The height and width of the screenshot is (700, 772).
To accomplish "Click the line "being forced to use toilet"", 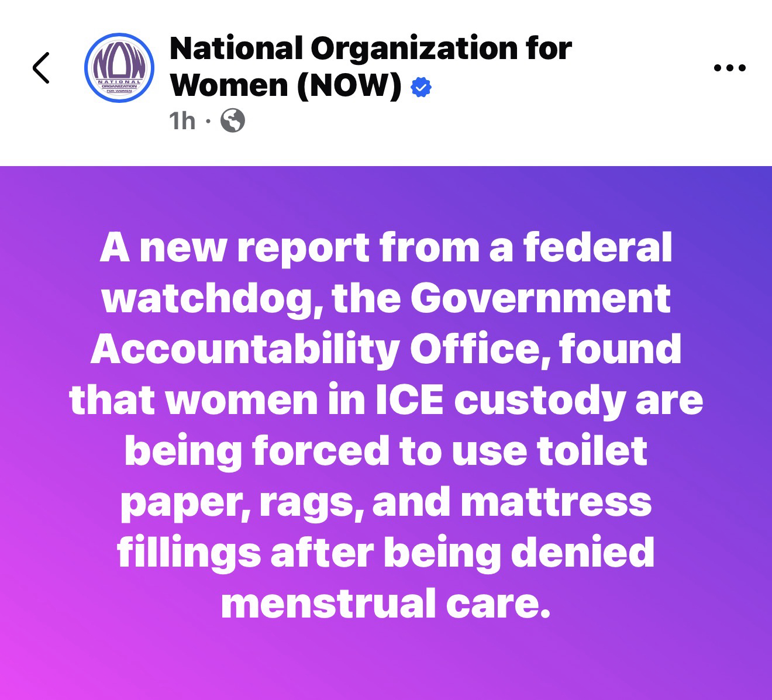I will click(386, 451).
